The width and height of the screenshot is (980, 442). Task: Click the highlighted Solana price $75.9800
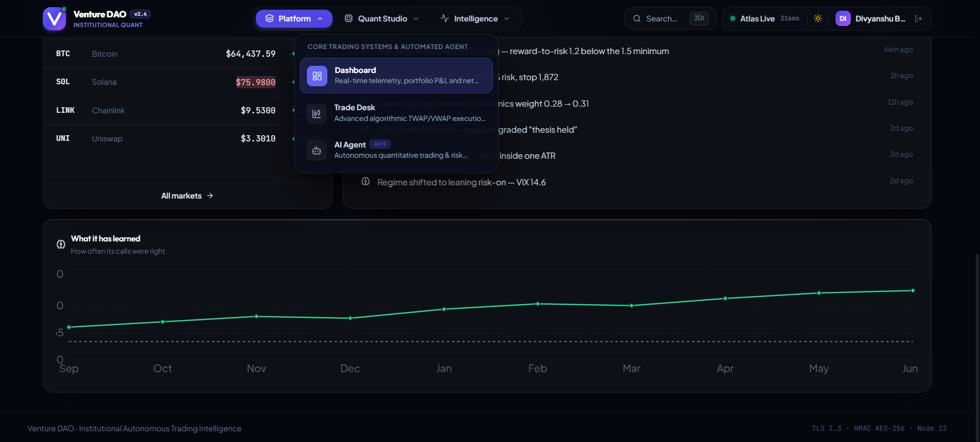tap(255, 82)
